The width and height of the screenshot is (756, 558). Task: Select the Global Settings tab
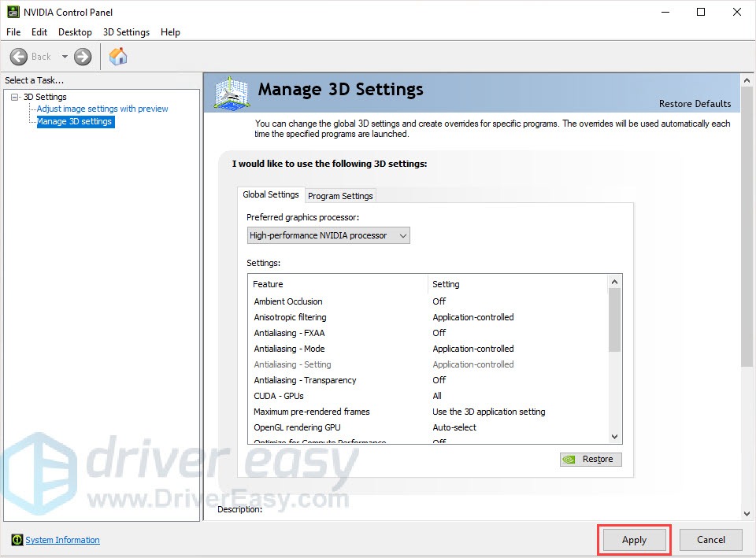point(270,194)
